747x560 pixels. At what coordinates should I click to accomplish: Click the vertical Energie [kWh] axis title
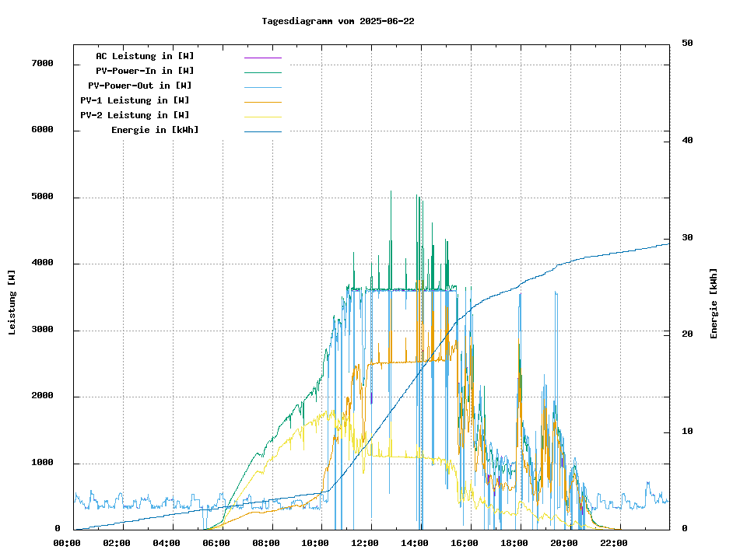pos(714,303)
